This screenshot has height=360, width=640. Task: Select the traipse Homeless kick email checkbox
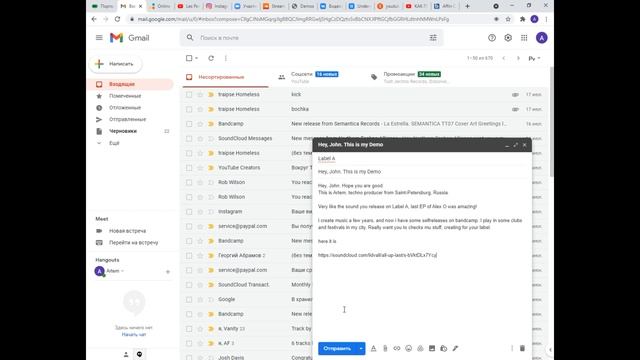coord(189,94)
